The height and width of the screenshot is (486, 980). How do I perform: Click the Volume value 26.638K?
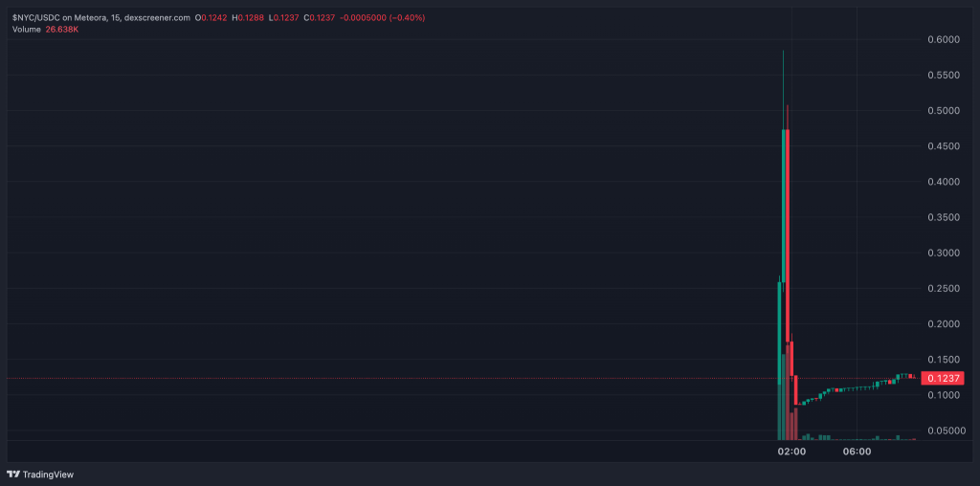(62, 30)
